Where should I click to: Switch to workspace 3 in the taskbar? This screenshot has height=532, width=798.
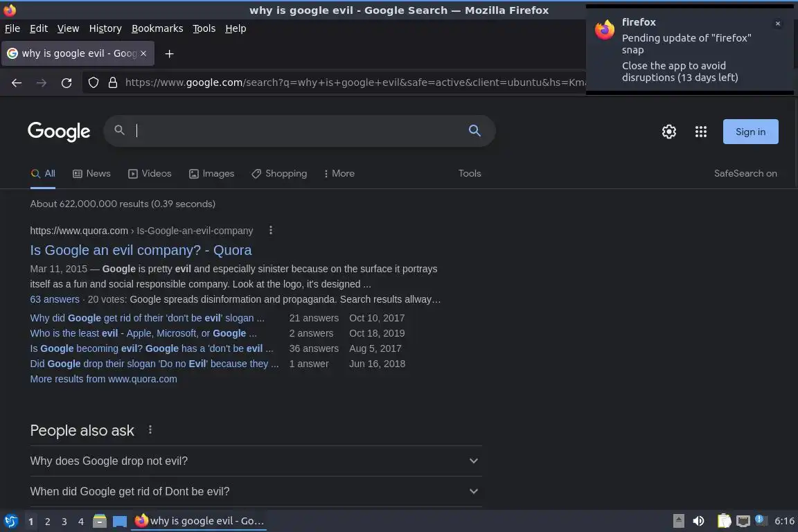click(x=64, y=522)
